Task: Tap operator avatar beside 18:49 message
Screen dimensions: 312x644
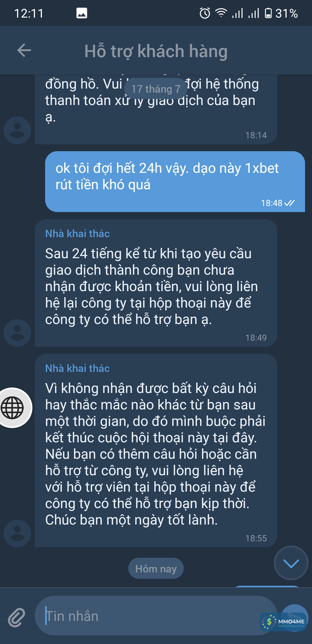Action: (17, 333)
